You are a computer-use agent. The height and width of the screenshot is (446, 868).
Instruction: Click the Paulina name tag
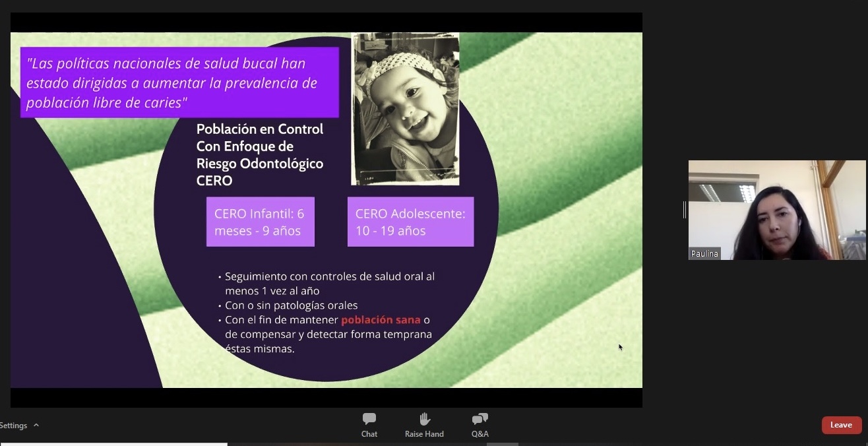click(704, 254)
